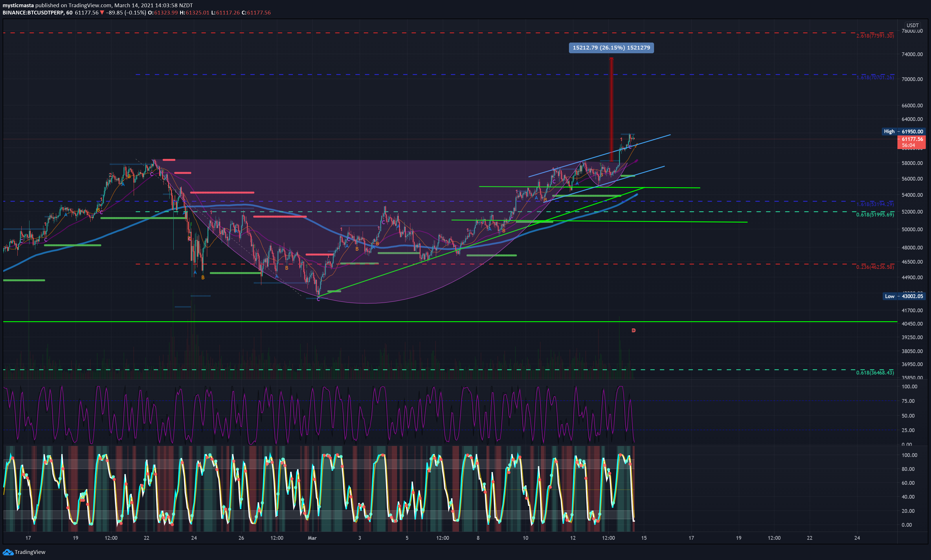Viewport: 931px width, 560px height.
Task: Click the 60.00 stochastic scale label
Action: (908, 483)
